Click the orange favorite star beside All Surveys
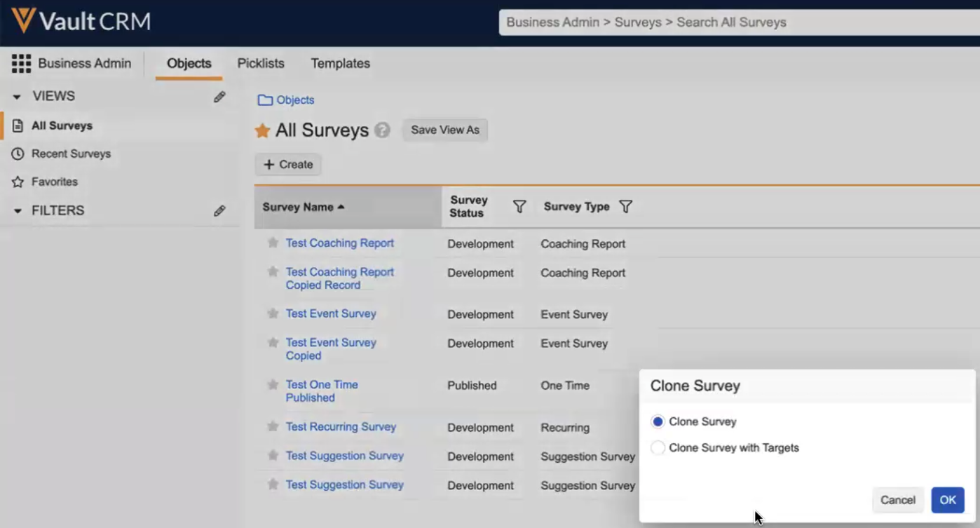980x528 pixels. (x=263, y=131)
